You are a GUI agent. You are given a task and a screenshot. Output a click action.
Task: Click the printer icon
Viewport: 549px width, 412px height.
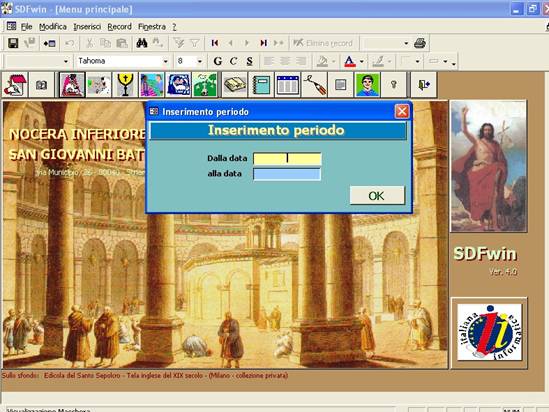419,43
